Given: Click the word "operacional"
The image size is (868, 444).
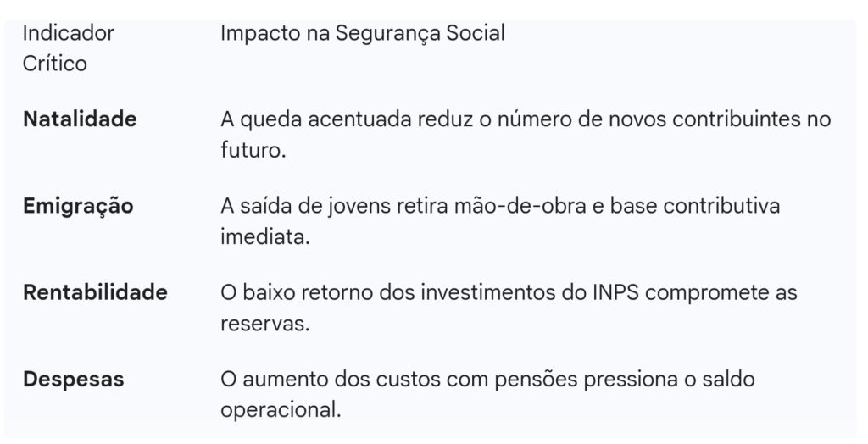Looking at the screenshot, I should (280, 412).
